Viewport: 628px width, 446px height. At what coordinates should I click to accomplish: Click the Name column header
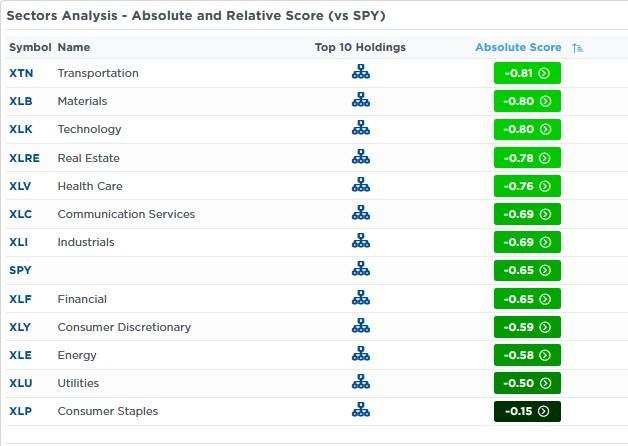pos(74,47)
